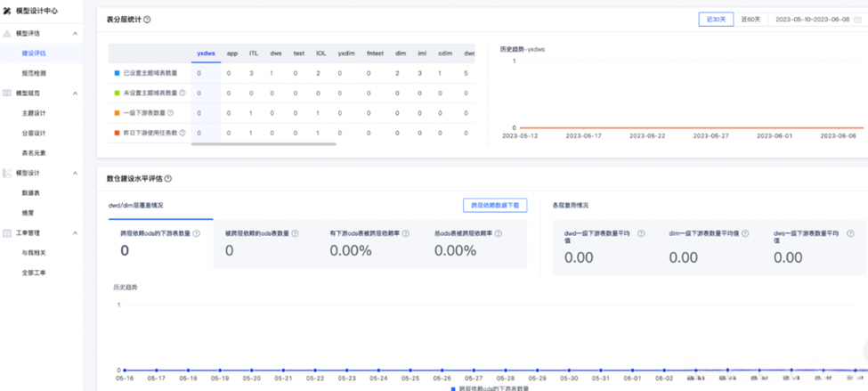
Task: Click the help icon next to 表分层统计
Action: [148, 19]
